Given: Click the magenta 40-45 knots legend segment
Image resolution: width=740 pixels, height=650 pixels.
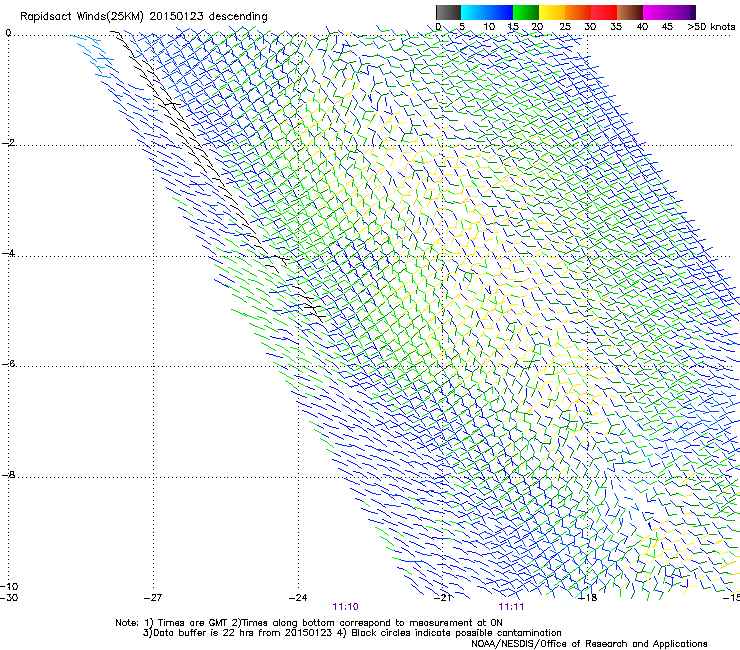Looking at the screenshot, I should [656, 12].
